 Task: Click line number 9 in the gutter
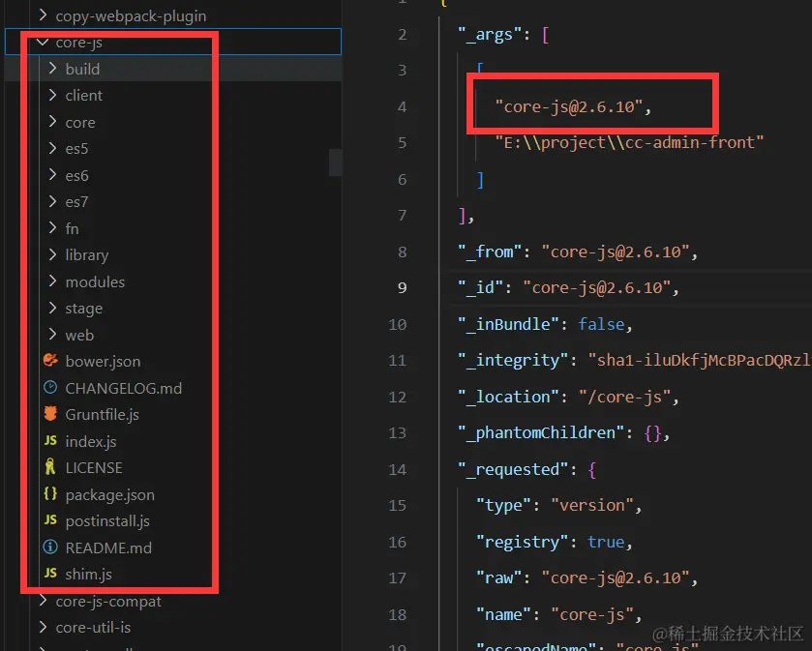click(x=402, y=287)
